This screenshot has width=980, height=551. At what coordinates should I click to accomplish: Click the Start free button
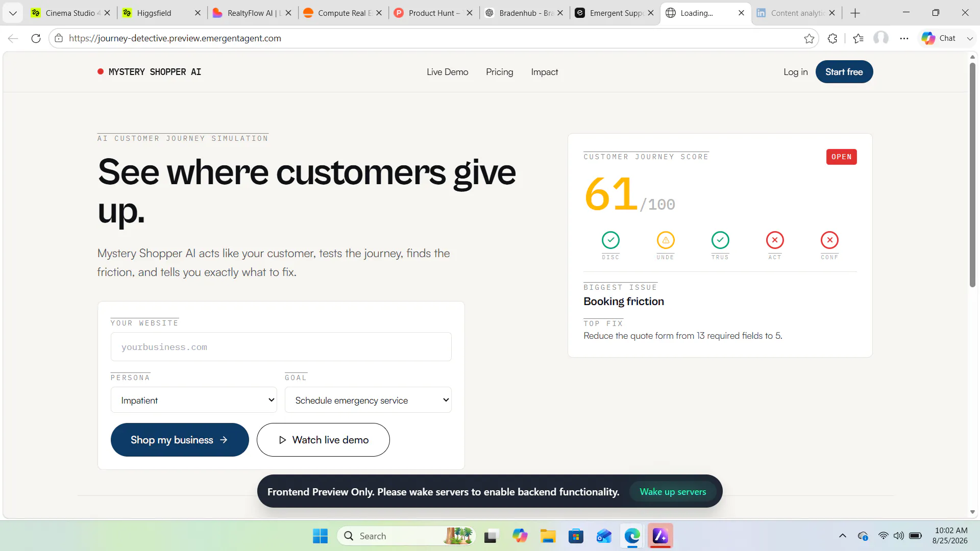(844, 72)
